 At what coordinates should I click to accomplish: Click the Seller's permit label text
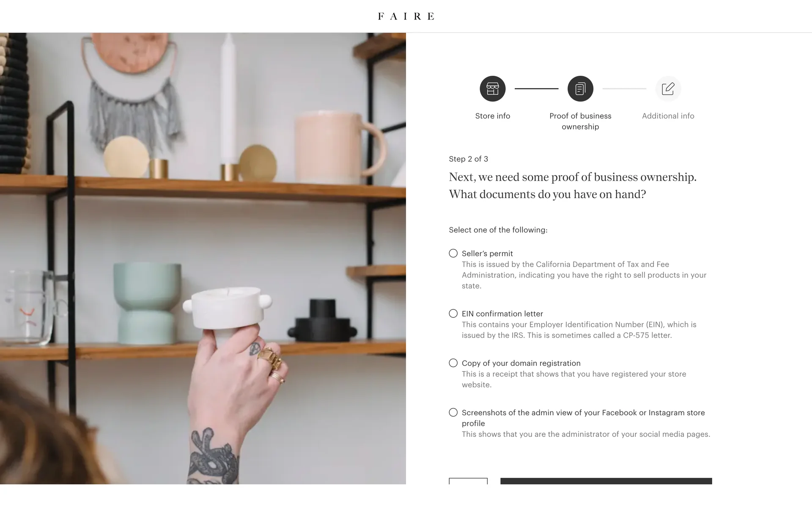tap(487, 254)
